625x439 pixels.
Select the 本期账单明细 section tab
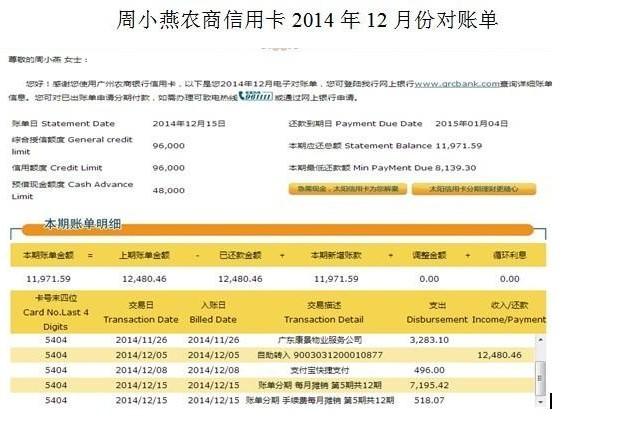point(82,224)
